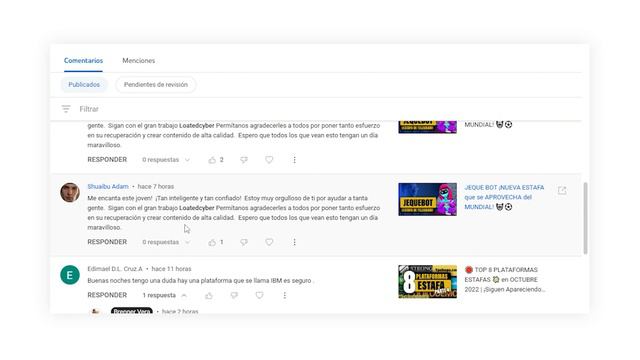This screenshot has height=360, width=640.
Task: Open more options on Edimael's comment
Action: click(284, 295)
